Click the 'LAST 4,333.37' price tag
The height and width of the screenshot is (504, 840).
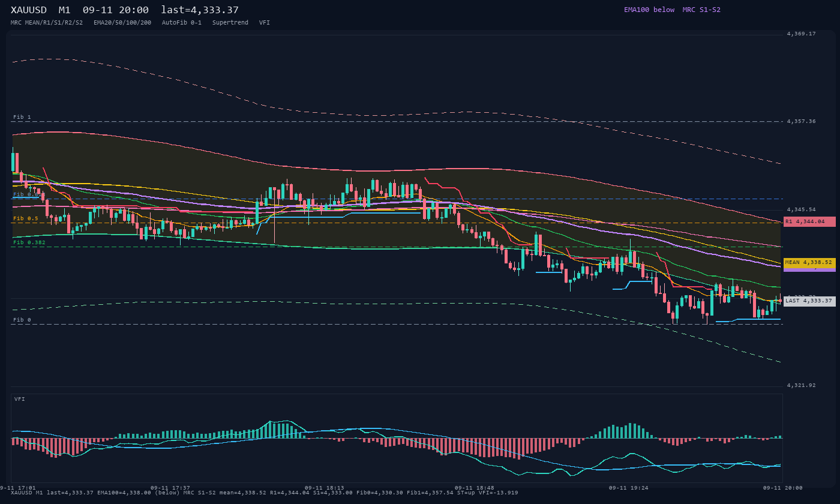pos(809,301)
